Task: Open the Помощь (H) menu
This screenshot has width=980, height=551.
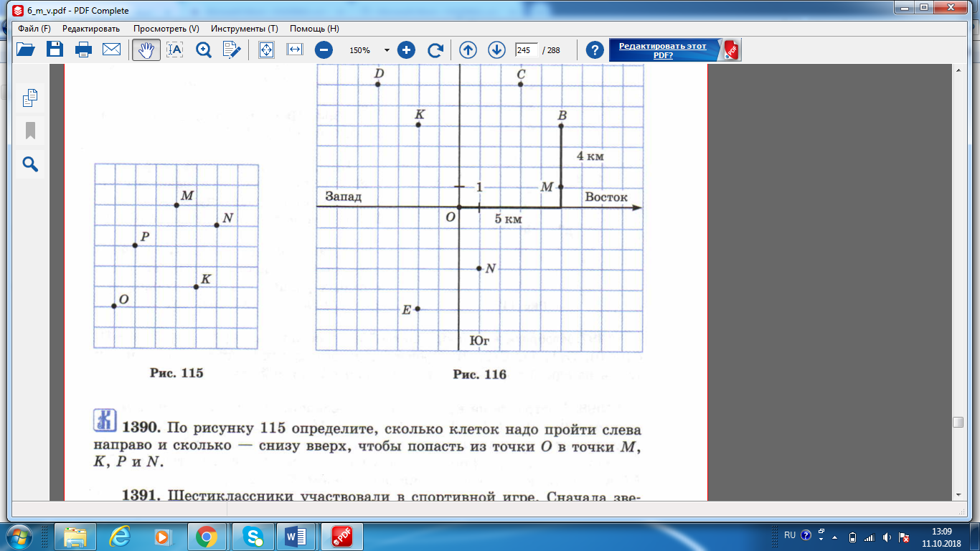Action: [314, 29]
